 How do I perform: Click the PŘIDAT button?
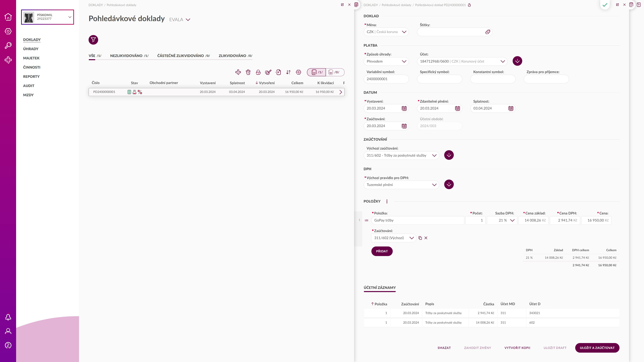[382, 251]
